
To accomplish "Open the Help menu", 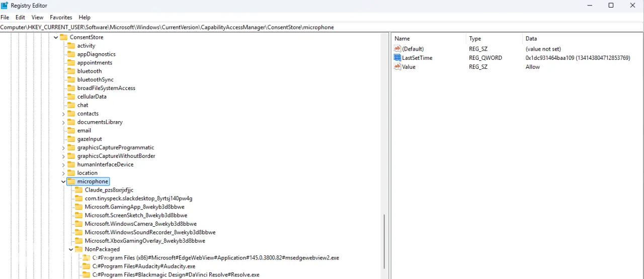I will coord(85,17).
